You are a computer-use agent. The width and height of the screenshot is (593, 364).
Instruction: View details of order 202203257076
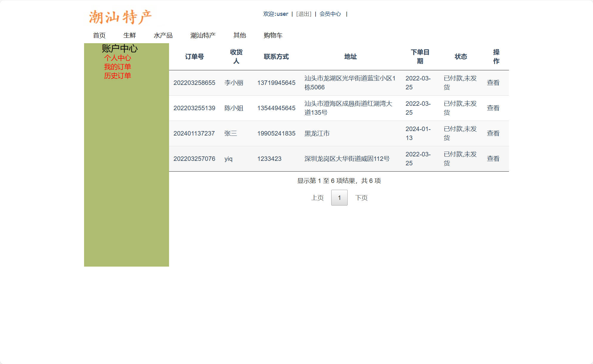coord(493,158)
